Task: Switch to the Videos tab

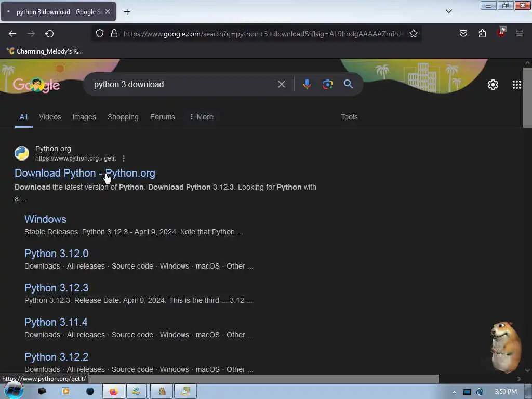Action: (x=50, y=117)
